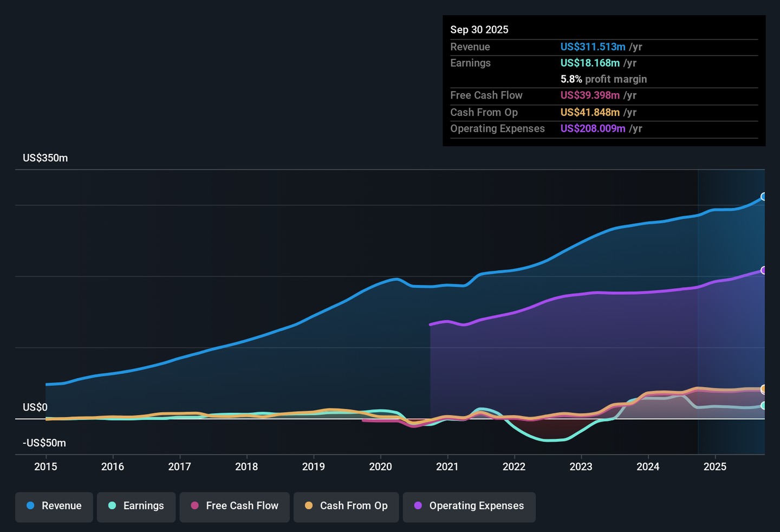Select the Cash From Op endpoint marker
Image resolution: width=780 pixels, height=532 pixels.
(x=764, y=388)
